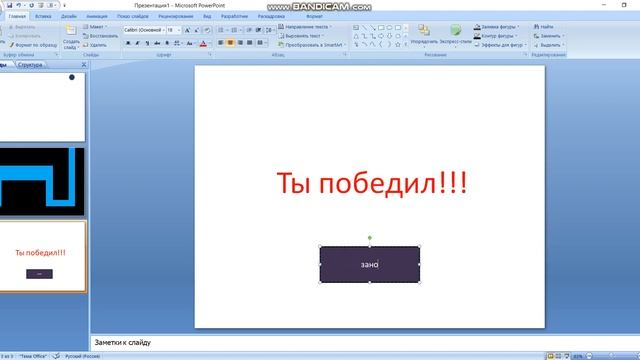Open the font name combo box
Viewport: 640px width, 360px height.
[x=144, y=30]
